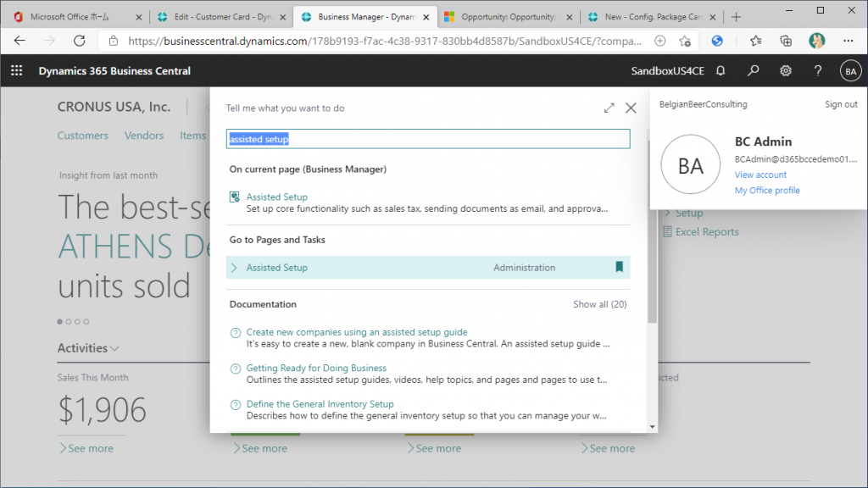This screenshot has height=488, width=868.
Task: Open the browser favorites list
Action: [x=755, y=41]
